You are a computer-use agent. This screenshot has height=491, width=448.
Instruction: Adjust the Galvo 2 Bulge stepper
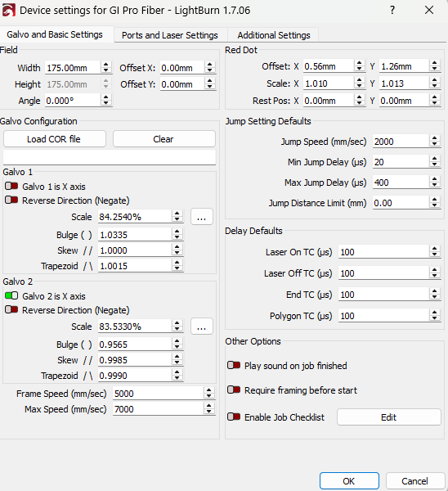(x=177, y=344)
